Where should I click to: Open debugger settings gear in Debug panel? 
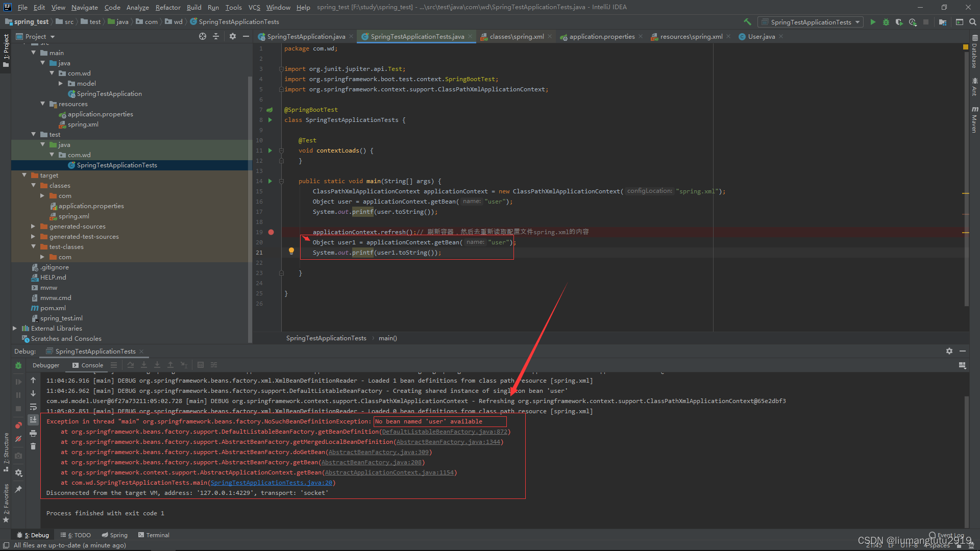[x=949, y=351]
